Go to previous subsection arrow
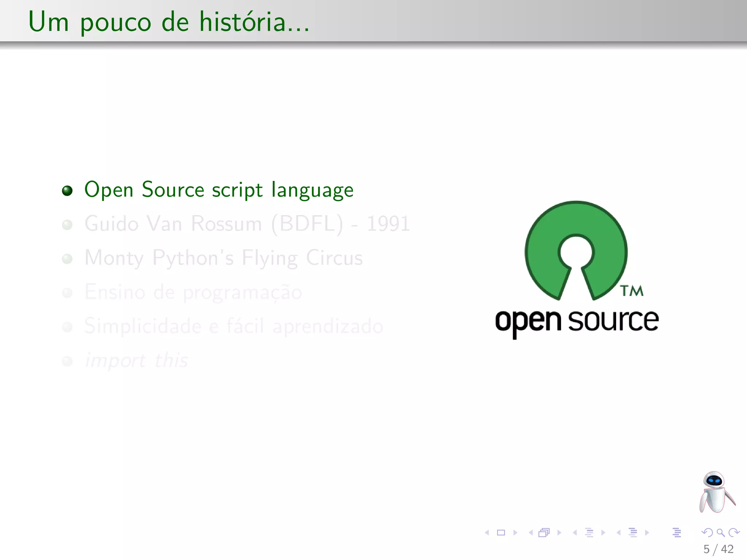 pos(575,533)
